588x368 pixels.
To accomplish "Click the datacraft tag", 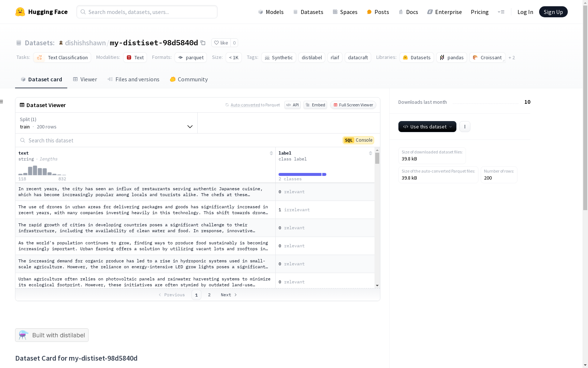I will 358,57.
